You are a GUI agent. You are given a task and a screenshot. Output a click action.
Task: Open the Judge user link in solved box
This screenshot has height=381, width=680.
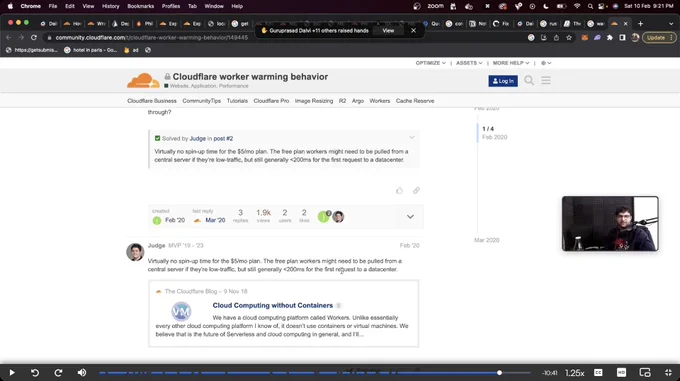pyautogui.click(x=197, y=138)
